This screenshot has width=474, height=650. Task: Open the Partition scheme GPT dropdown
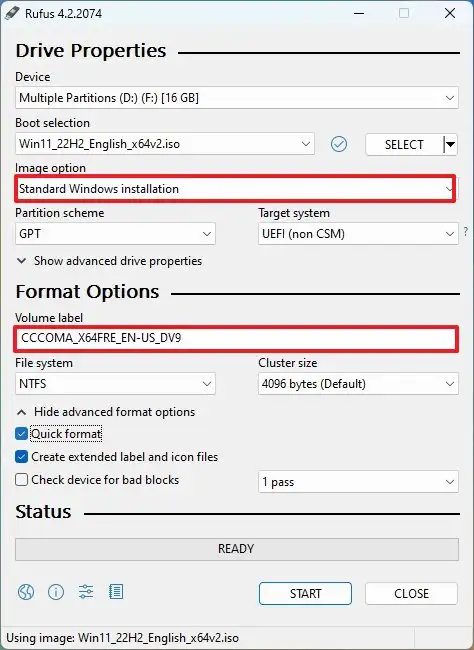click(x=115, y=234)
